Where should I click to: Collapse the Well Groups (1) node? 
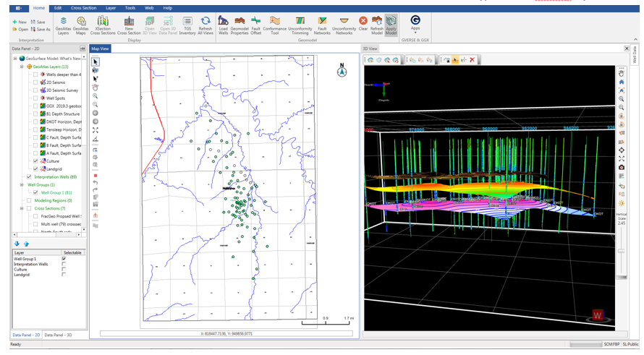(x=22, y=184)
